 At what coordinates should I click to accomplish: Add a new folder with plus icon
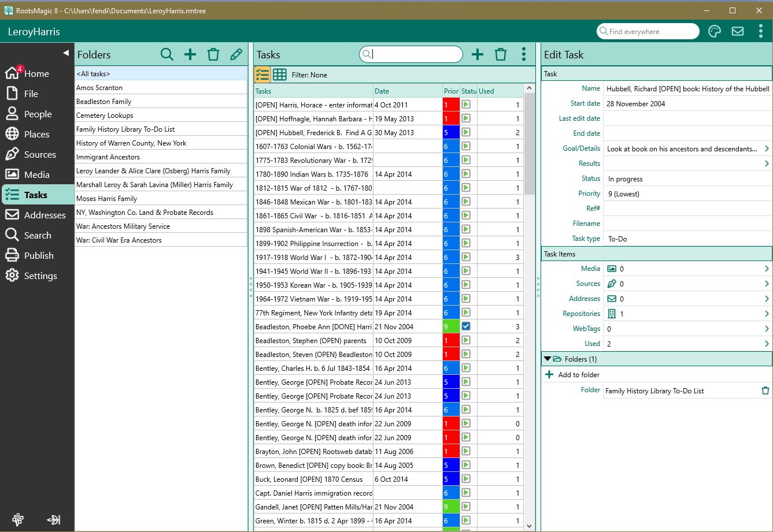[190, 55]
